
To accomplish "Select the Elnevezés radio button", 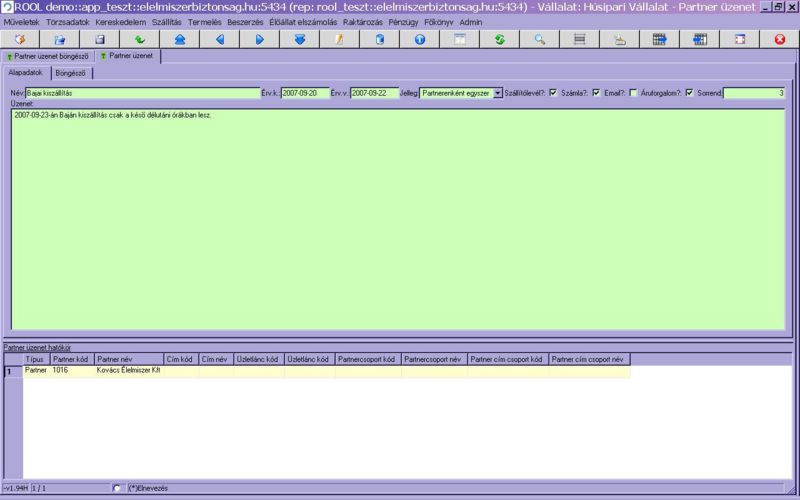I will [118, 488].
